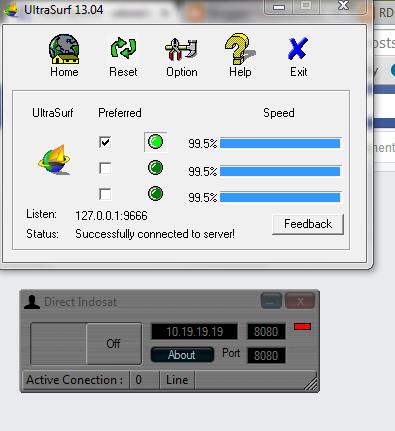Click the red status indicator in Direct Indosat

pyautogui.click(x=303, y=326)
